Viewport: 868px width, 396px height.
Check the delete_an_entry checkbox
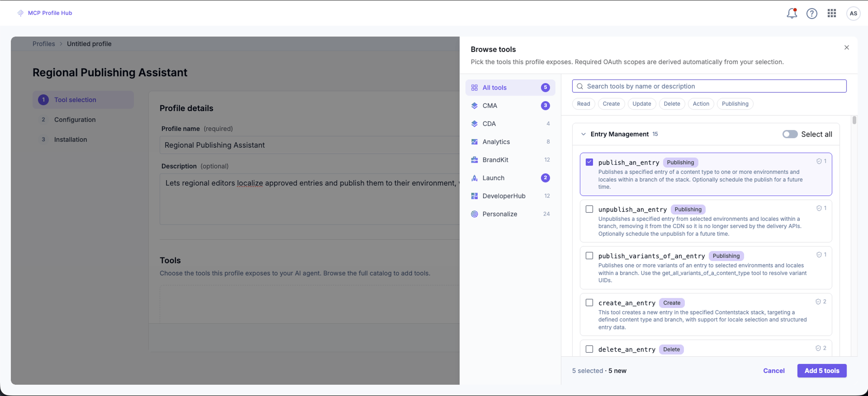[589, 349]
